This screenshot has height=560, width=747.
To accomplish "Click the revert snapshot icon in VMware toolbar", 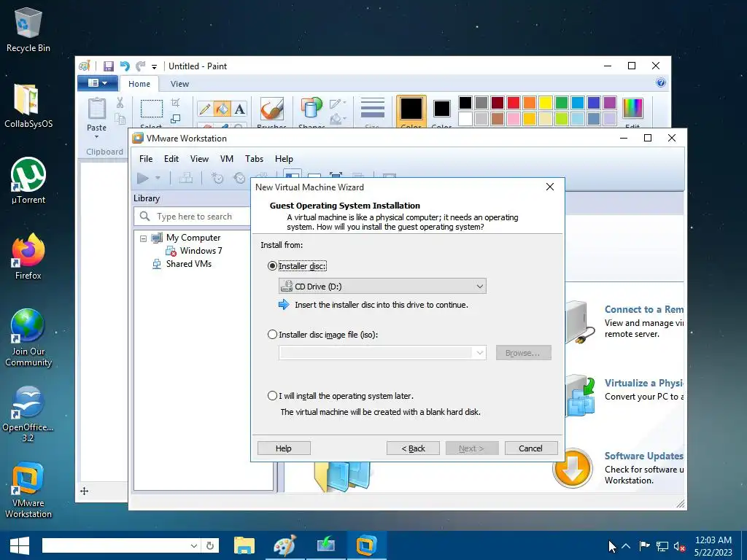I will pyautogui.click(x=239, y=178).
